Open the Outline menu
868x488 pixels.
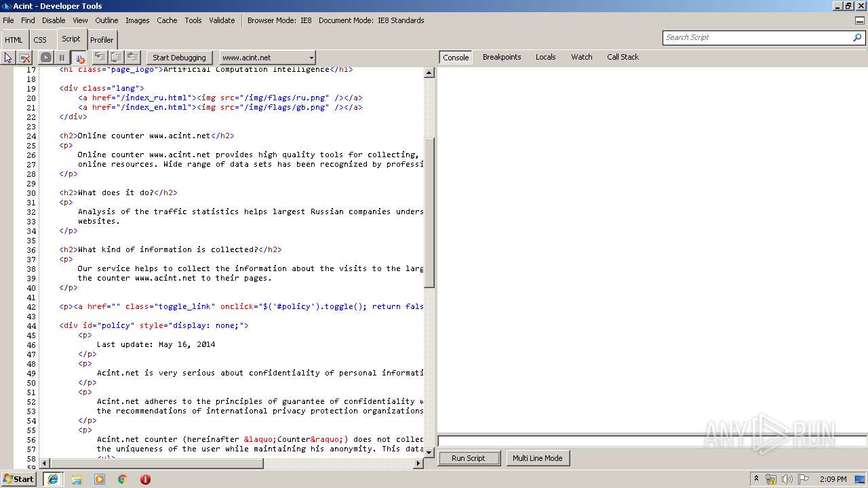tap(106, 20)
